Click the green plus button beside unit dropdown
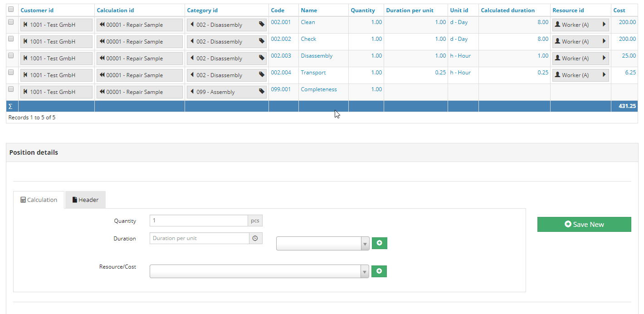 tap(380, 243)
